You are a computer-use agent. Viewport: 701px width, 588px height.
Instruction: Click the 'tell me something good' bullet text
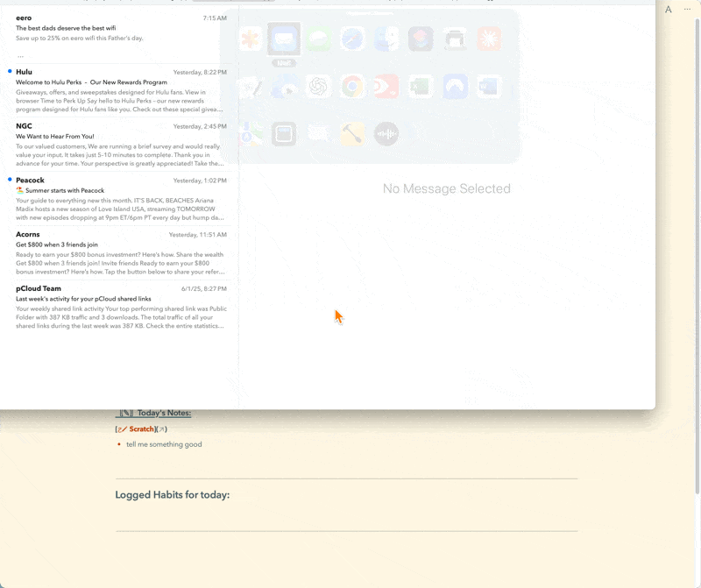tap(164, 444)
